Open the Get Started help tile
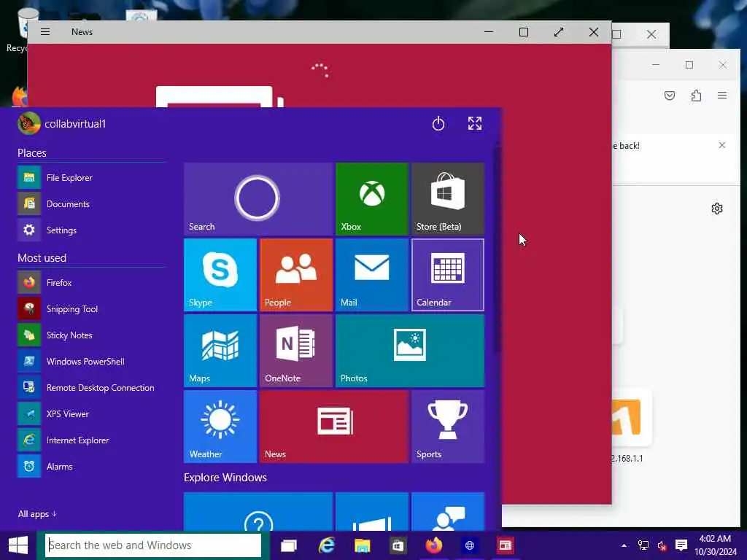 [258, 512]
